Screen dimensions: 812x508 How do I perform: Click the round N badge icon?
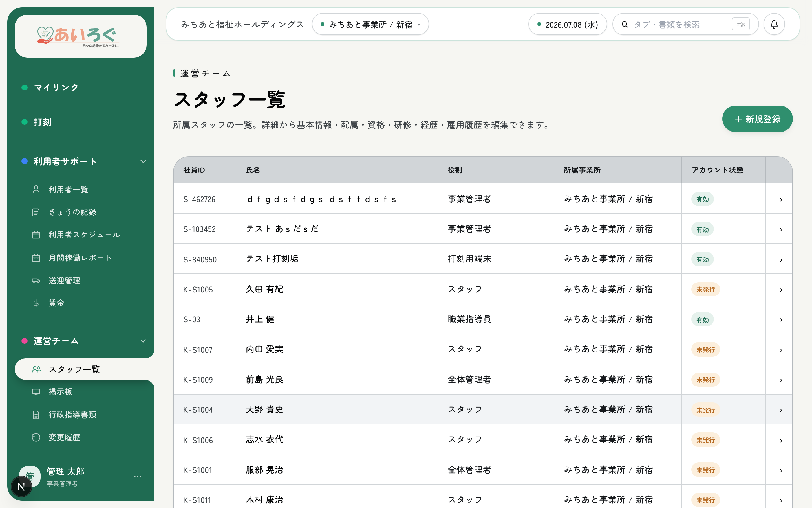coord(21,487)
